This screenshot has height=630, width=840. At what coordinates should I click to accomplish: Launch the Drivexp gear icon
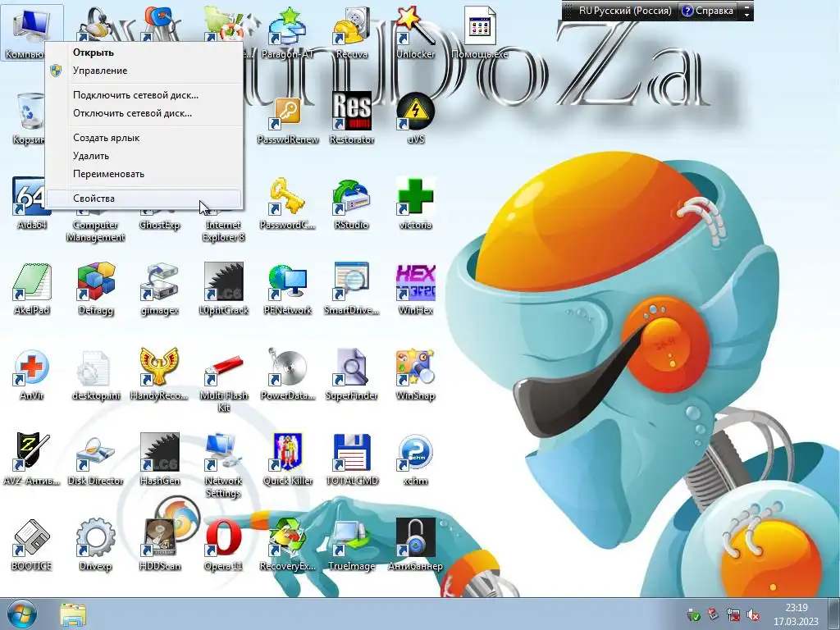click(95, 546)
